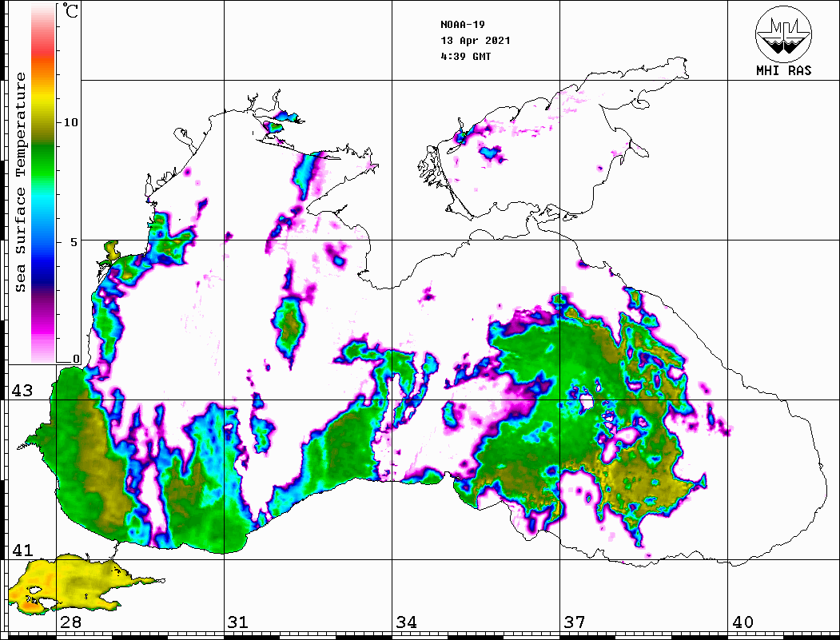Click the °C unit label
840x640 pixels.
70,10
